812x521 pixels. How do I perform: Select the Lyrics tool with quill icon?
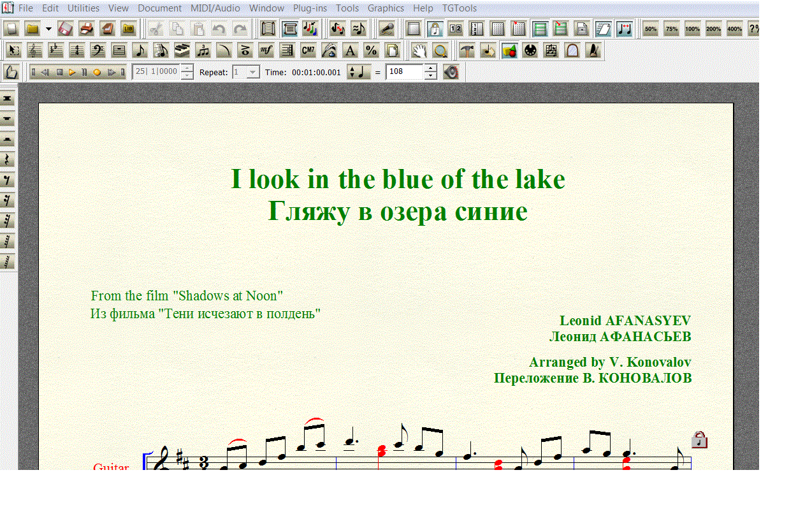(329, 50)
